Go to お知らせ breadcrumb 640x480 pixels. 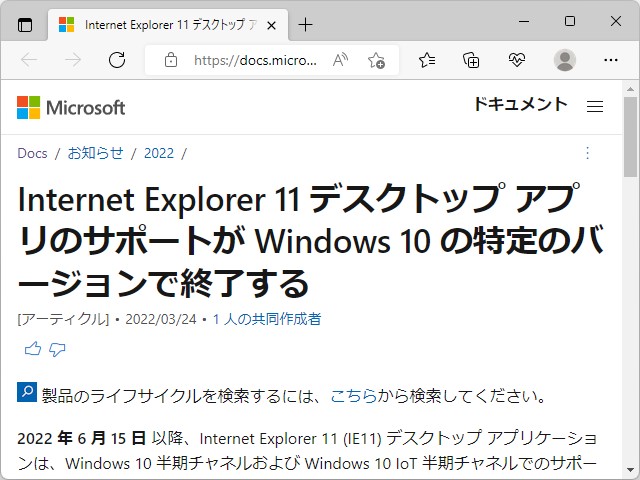pos(96,153)
